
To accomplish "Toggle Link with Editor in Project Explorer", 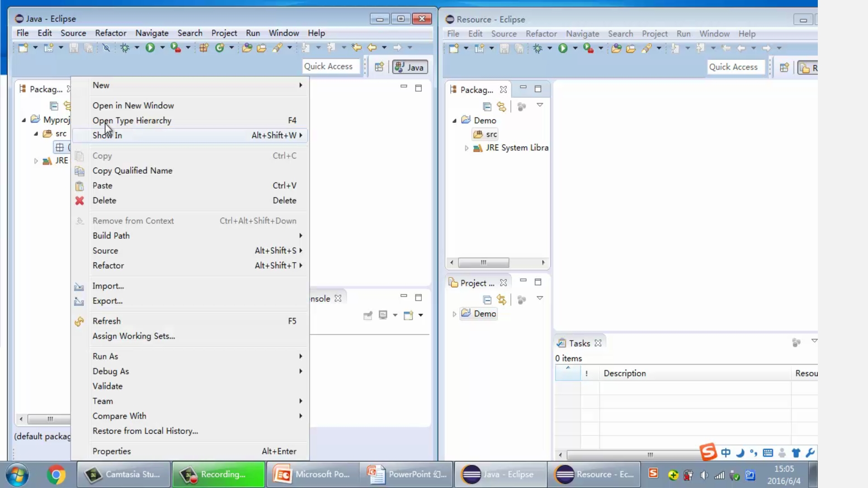I will click(x=501, y=300).
